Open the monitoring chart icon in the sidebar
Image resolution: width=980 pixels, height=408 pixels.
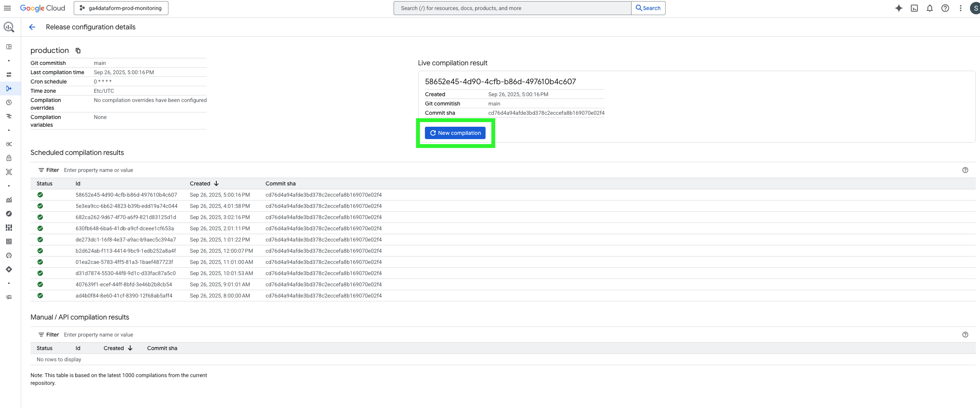(x=9, y=200)
